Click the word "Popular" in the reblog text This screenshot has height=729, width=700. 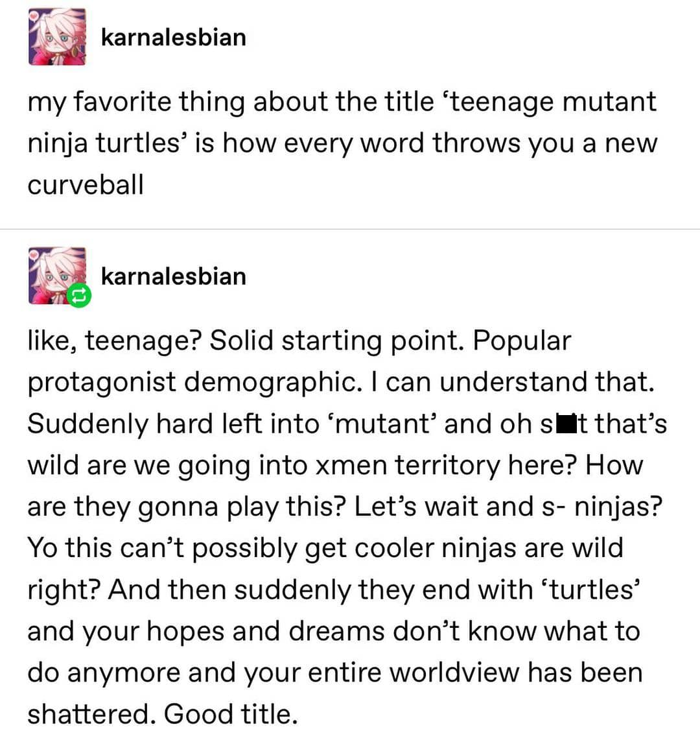pos(522,341)
